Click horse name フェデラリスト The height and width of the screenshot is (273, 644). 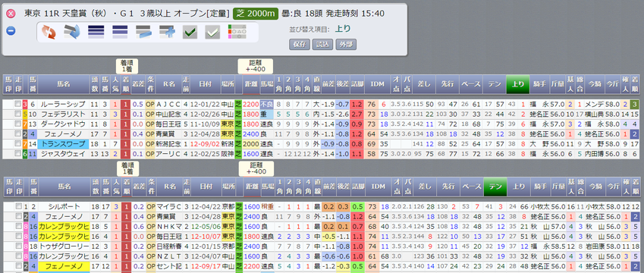point(64,114)
